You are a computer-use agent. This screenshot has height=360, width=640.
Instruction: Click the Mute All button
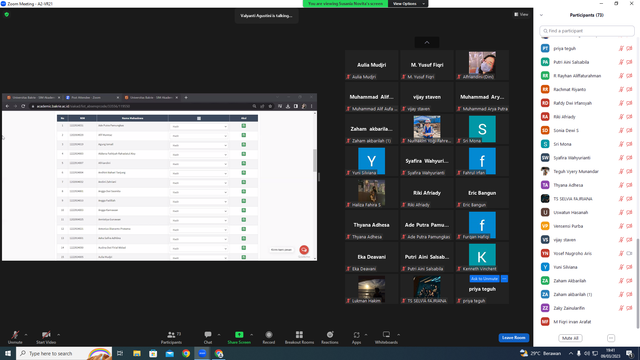pos(570,338)
